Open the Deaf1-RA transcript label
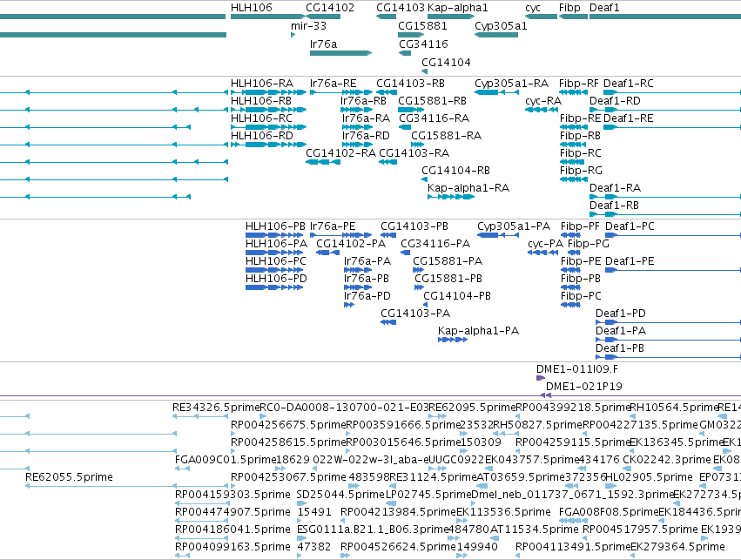The image size is (741, 560). (x=616, y=188)
